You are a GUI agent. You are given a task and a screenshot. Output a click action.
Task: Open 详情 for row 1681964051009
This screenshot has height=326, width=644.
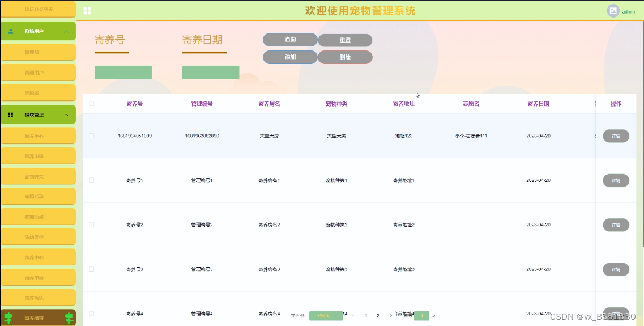point(616,136)
